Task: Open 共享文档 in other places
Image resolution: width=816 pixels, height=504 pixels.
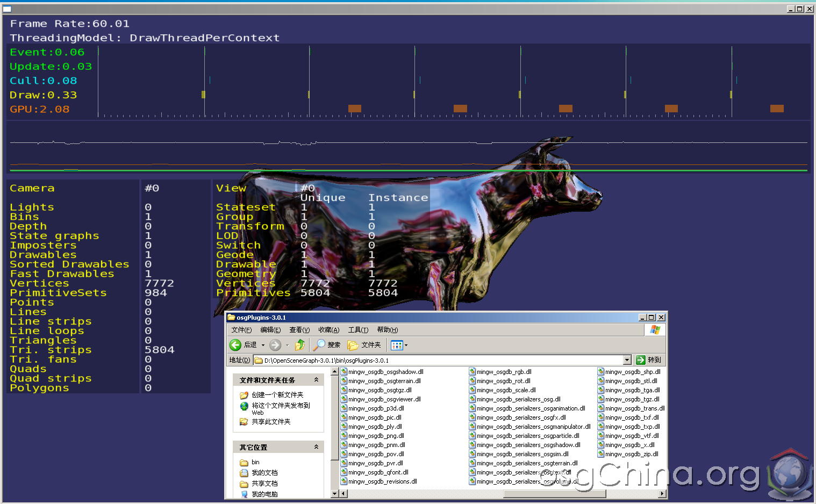Action: [264, 484]
